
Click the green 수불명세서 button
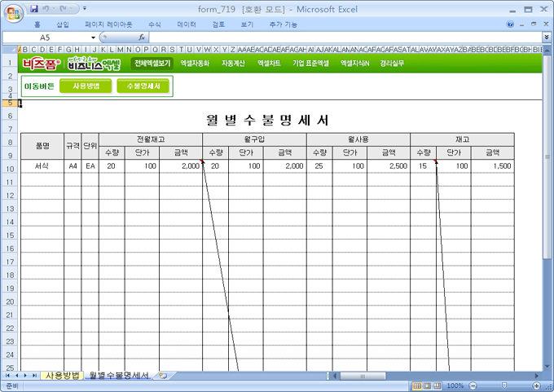pyautogui.click(x=143, y=86)
